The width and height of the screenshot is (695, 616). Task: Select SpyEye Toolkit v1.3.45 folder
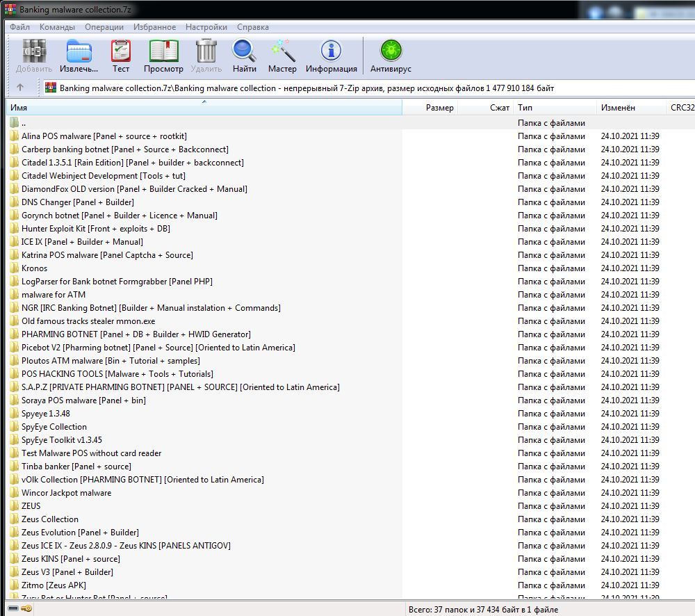[62, 440]
